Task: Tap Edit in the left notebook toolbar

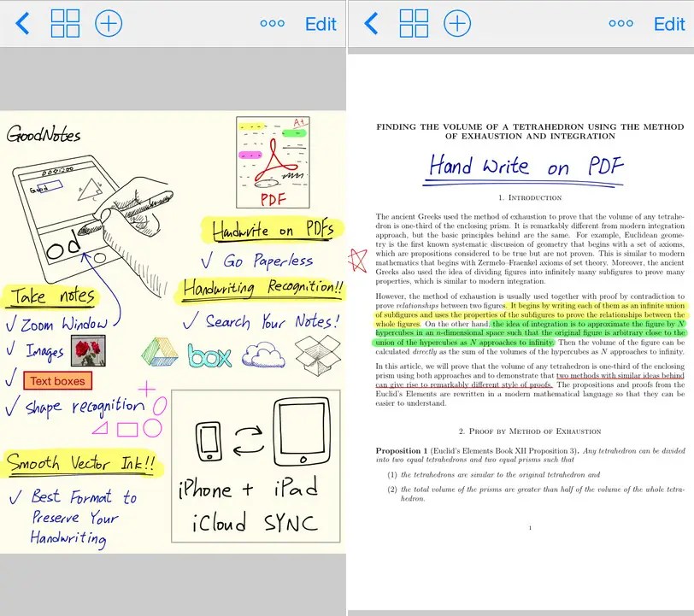Action: (x=321, y=24)
